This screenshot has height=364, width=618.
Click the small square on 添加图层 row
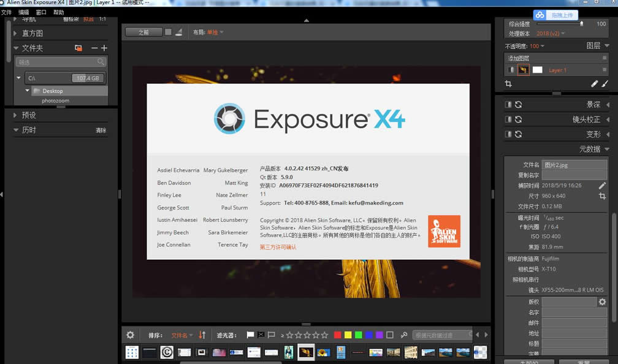pos(605,58)
